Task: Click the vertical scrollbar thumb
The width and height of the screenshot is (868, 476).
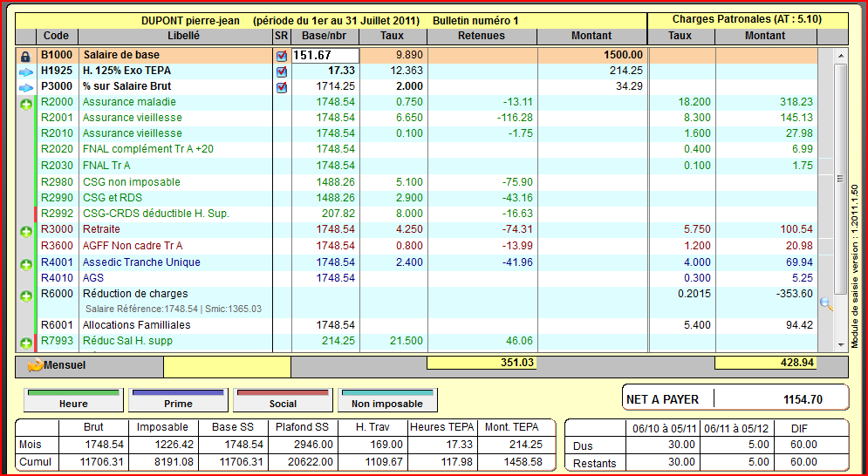Action: click(x=840, y=177)
